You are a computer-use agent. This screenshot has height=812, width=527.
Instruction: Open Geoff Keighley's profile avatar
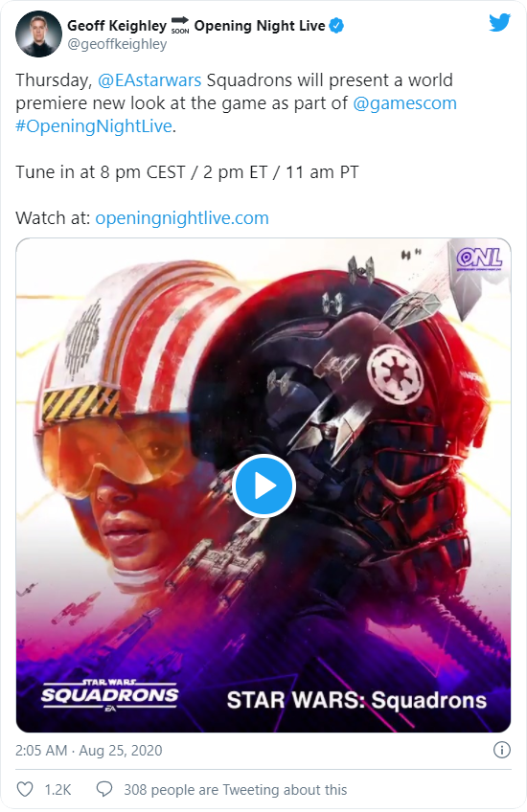(39, 34)
